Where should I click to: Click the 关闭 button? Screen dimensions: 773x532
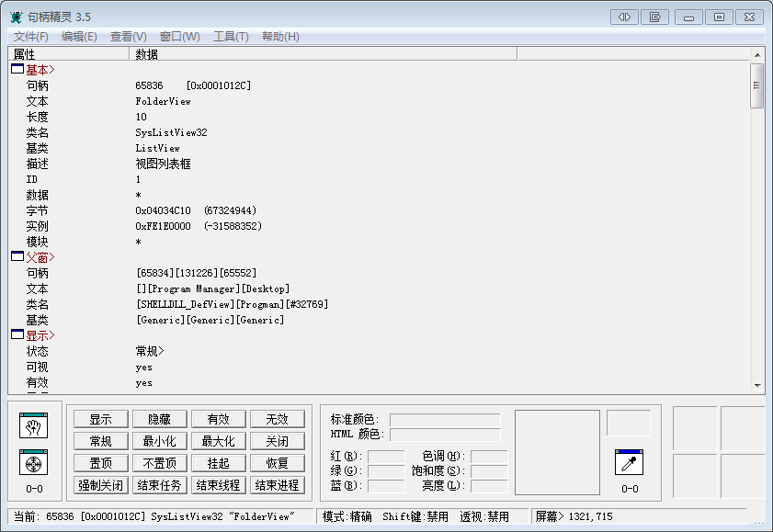(278, 441)
